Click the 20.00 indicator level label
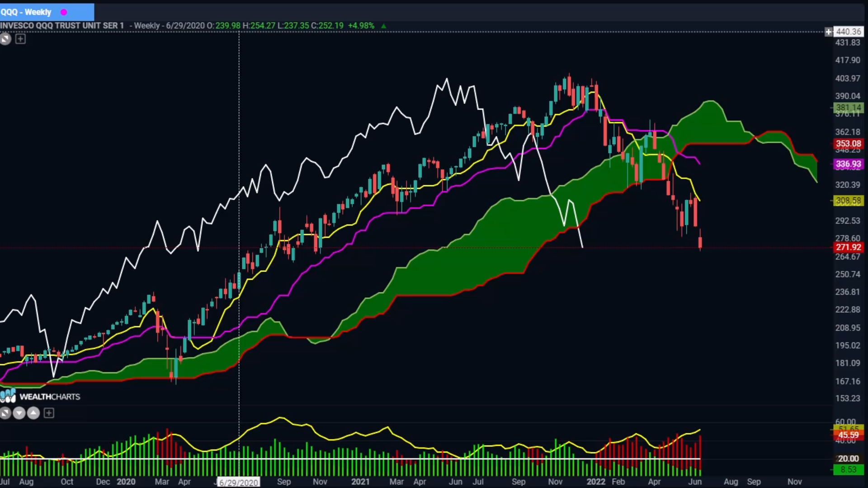Viewport: 868px width, 488px height. tap(848, 459)
